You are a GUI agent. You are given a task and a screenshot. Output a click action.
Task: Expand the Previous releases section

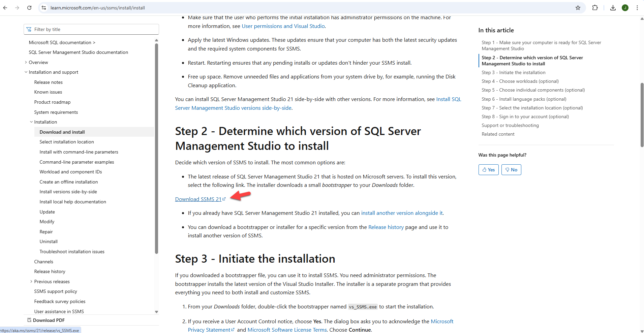tap(31, 281)
